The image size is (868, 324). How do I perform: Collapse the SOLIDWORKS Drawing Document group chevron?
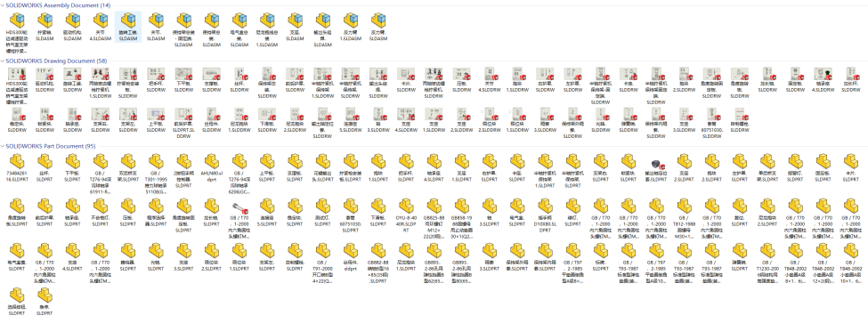2,61
